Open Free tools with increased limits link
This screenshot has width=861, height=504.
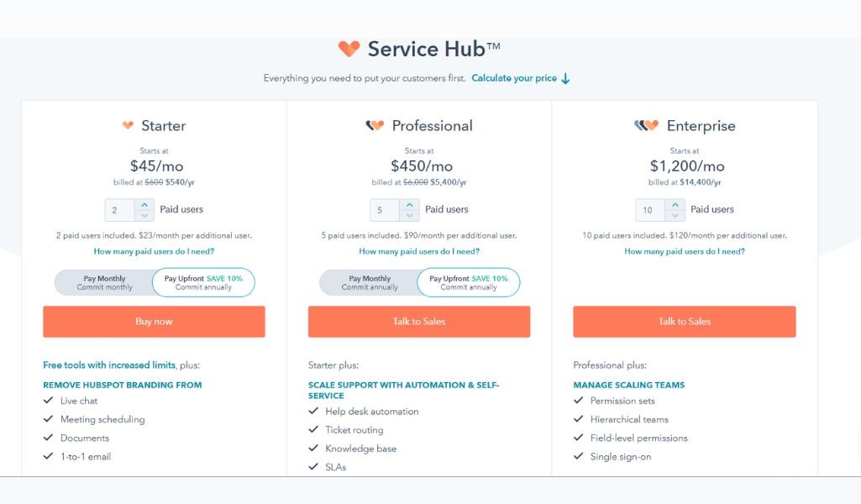(x=109, y=365)
